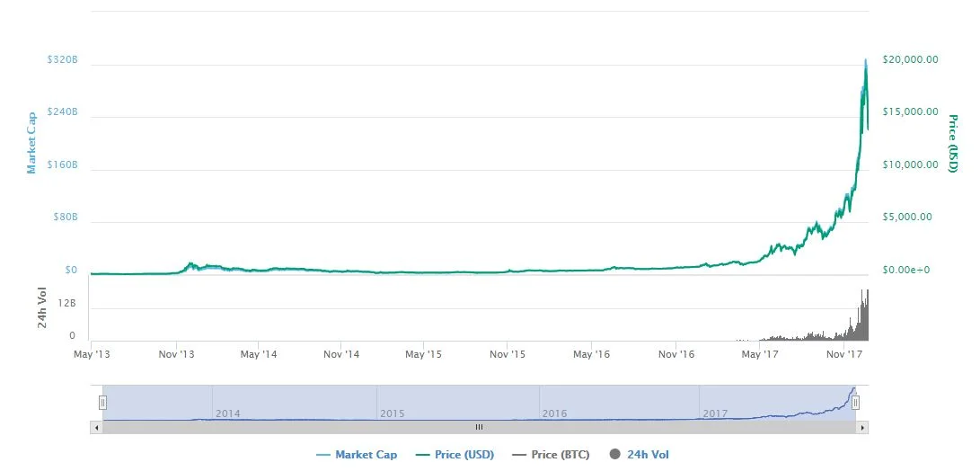Click the Nov '16 x-axis label

point(676,355)
